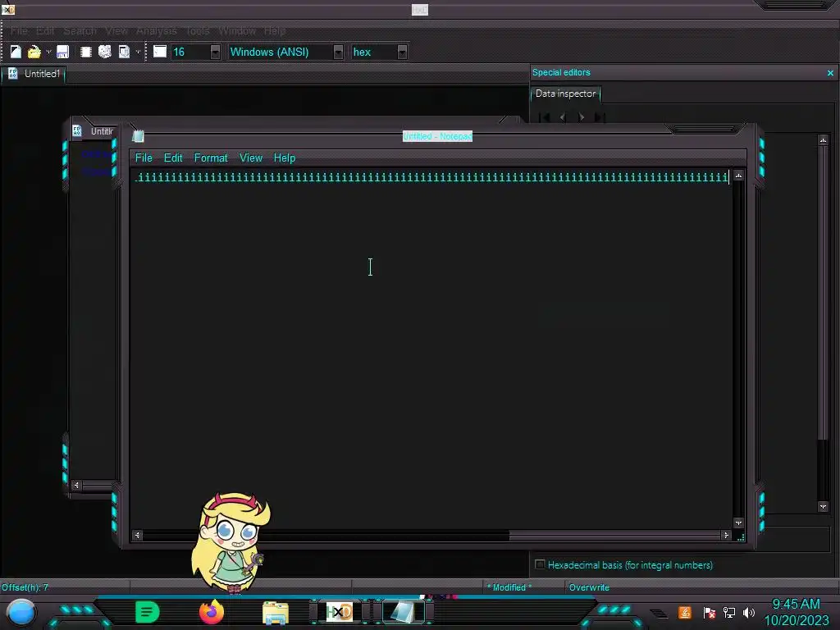Open Notepad View menu
Viewport: 840px width, 630px height.
click(251, 158)
